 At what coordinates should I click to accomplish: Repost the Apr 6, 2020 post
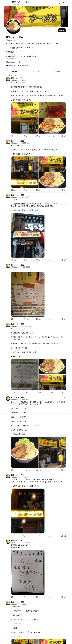pos(24,597)
